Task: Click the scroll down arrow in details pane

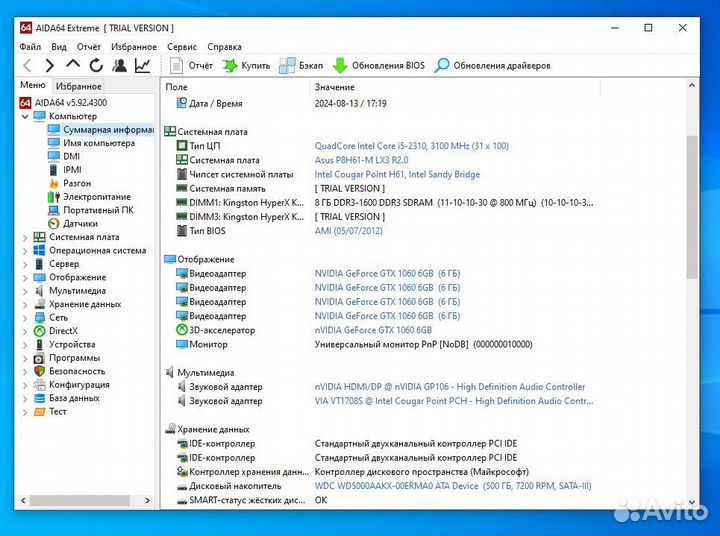Action: pos(692,502)
